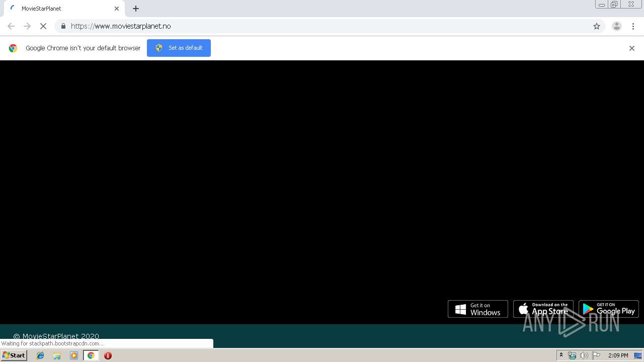Show hidden system tray icons
This screenshot has width=644, height=362.
pyautogui.click(x=561, y=355)
